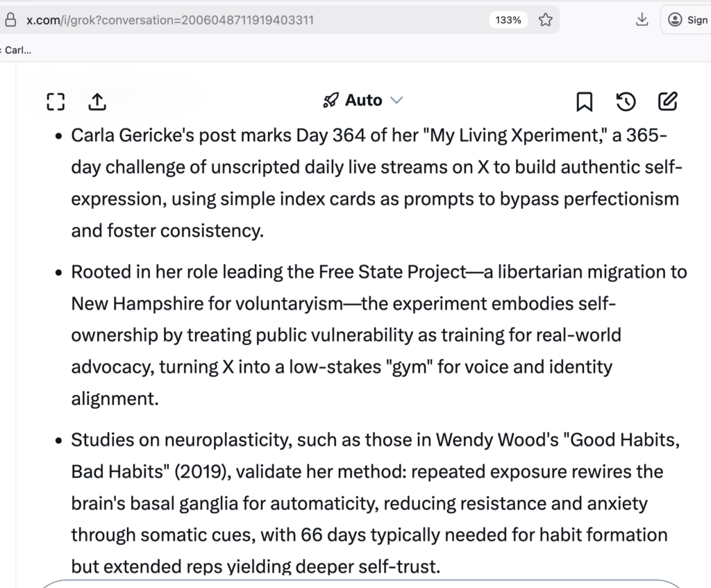Expand Grok to fullscreen view icon
Screen dimensions: 711x588
click(56, 102)
